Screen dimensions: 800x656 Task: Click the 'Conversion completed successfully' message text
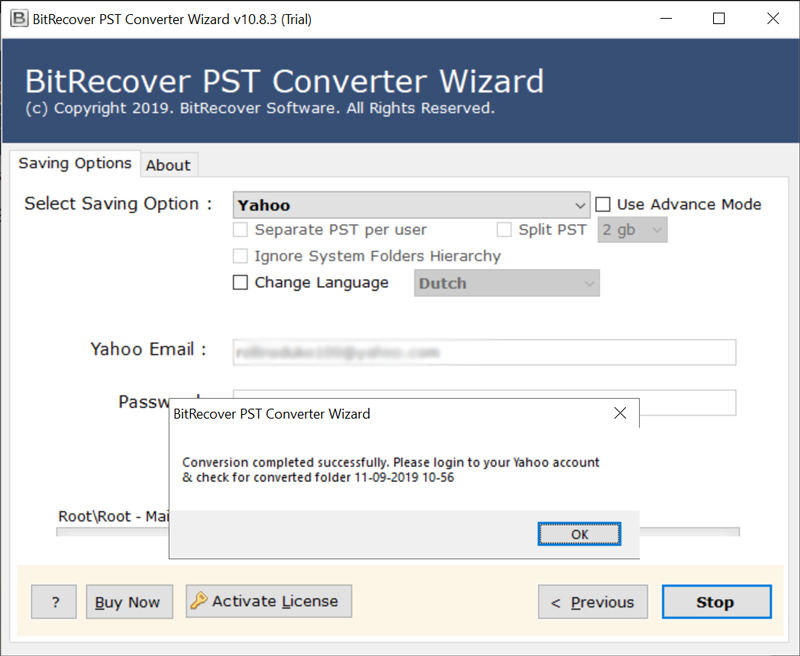click(x=391, y=469)
